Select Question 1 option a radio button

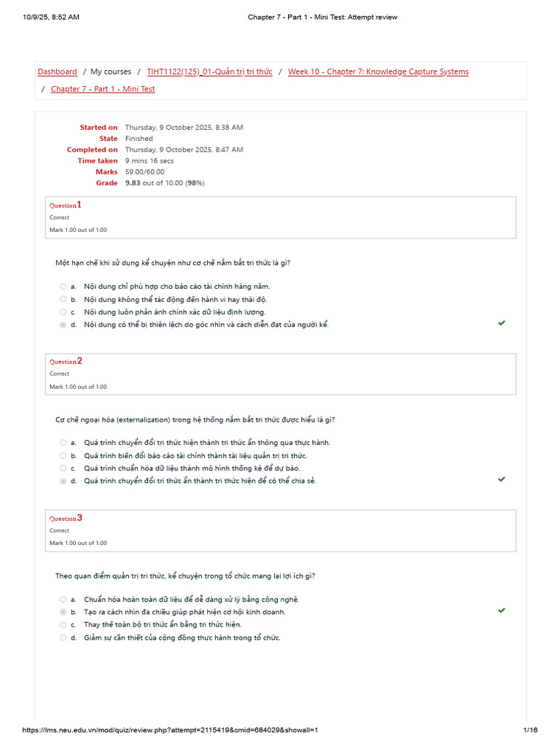point(63,286)
